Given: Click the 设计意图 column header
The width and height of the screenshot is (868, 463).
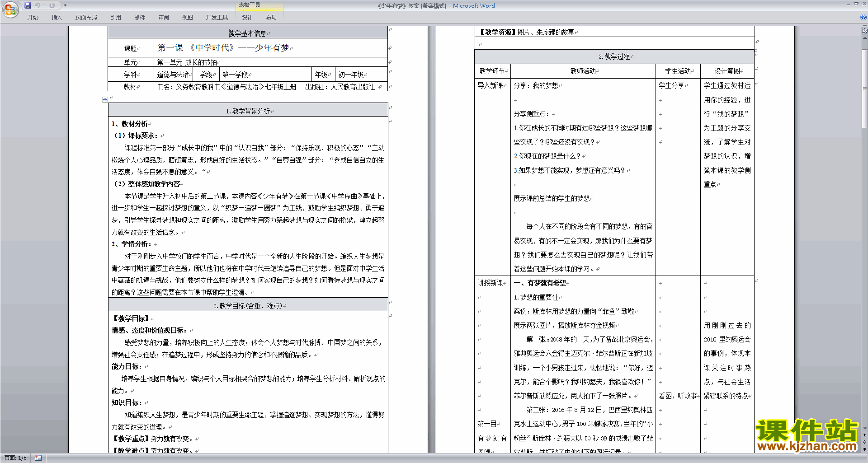Looking at the screenshot, I should click(x=727, y=71).
